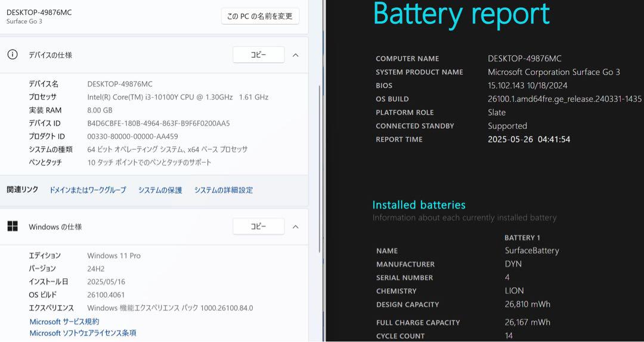Select product ID 00330-80000-00000-AA459
This screenshot has height=342, width=644.
coord(132,136)
